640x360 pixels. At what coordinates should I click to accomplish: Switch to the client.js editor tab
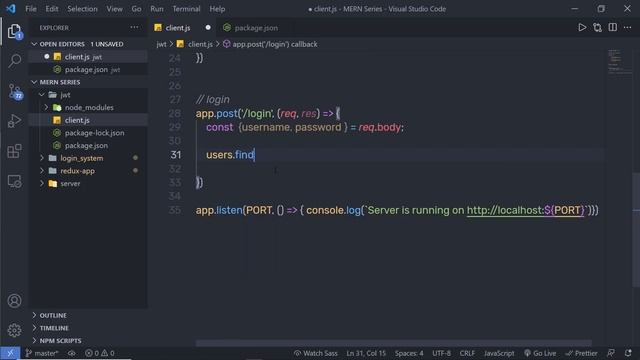pyautogui.click(x=178, y=28)
